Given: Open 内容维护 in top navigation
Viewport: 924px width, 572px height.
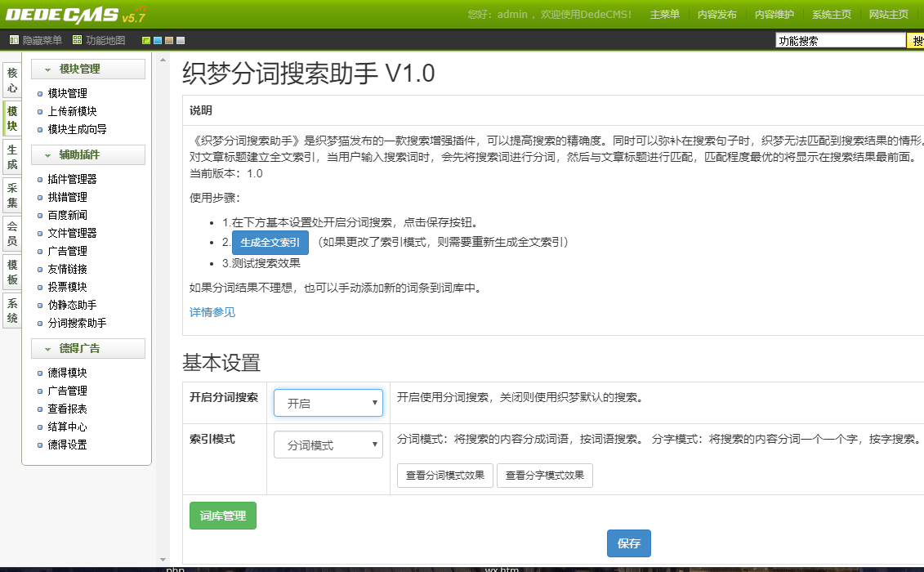Looking at the screenshot, I should coord(774,14).
